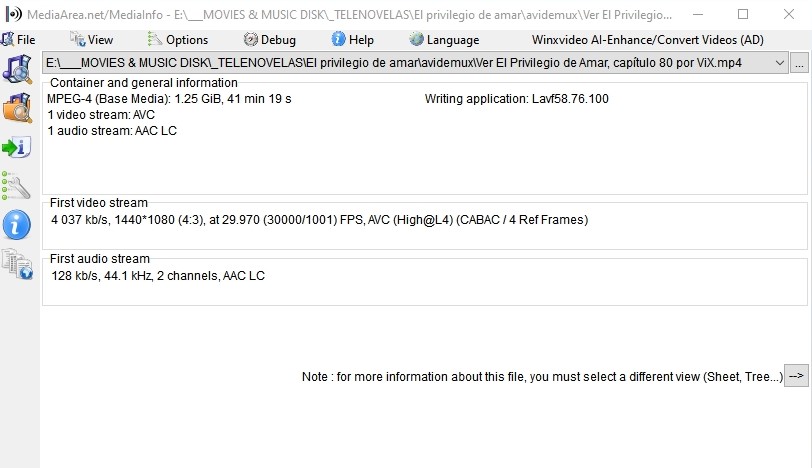Open the Options menu

pyautogui.click(x=178, y=40)
